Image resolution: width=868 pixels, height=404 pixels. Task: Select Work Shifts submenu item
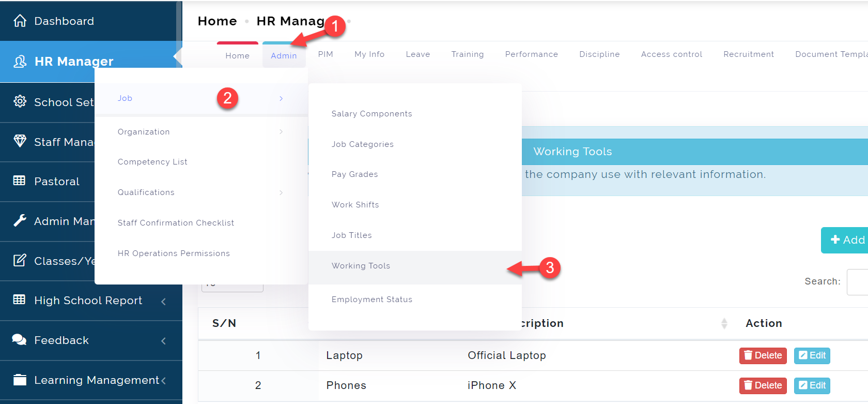(415, 205)
